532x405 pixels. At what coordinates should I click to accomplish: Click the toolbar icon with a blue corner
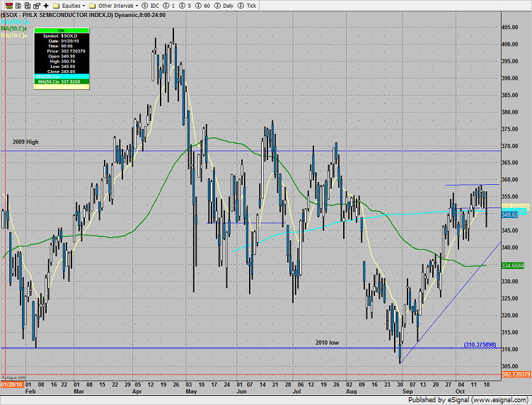point(37,6)
